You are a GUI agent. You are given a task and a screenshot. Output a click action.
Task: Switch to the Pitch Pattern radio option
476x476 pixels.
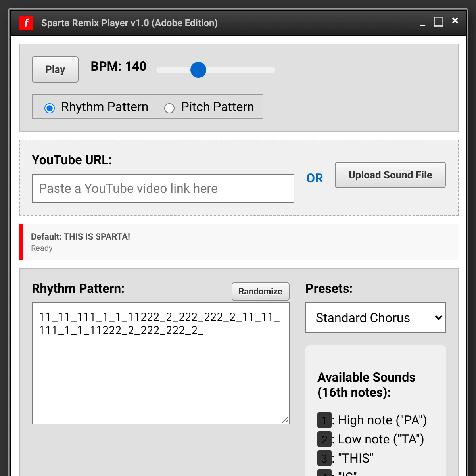pos(169,108)
